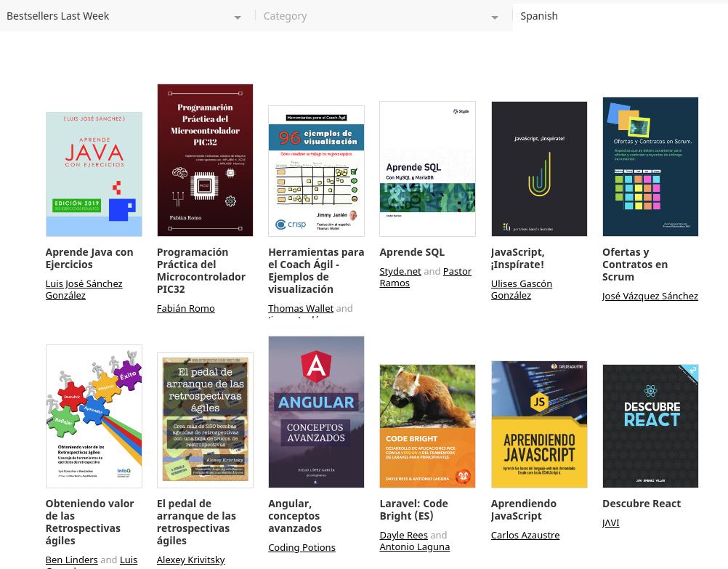728x569 pixels.
Task: Click the Descubre React title link
Action: tap(642, 504)
